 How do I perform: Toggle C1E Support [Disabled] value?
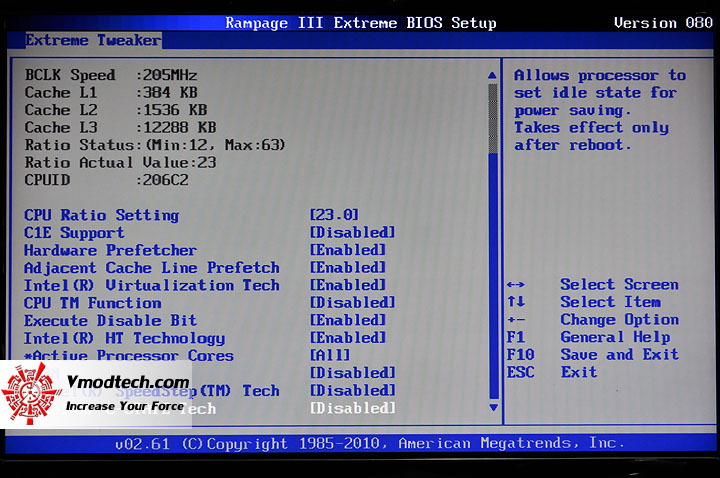click(x=352, y=232)
